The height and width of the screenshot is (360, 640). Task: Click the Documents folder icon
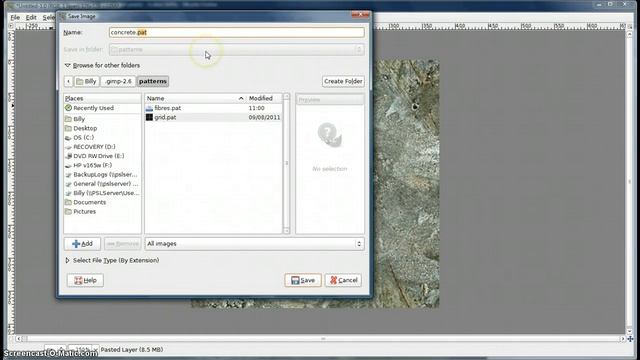point(68,202)
